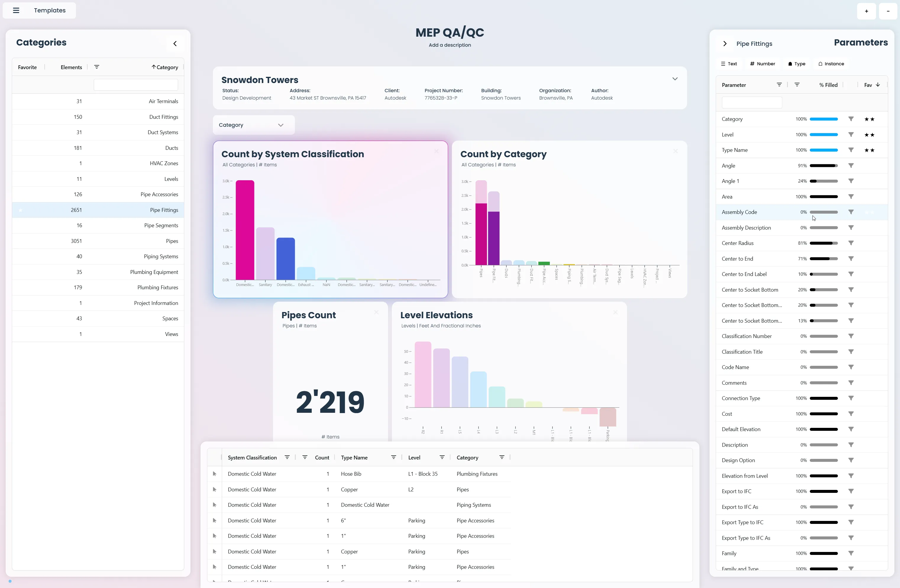Screen dimensions: 900x588
Task: Click the Parameter search input field
Action: coord(752,103)
